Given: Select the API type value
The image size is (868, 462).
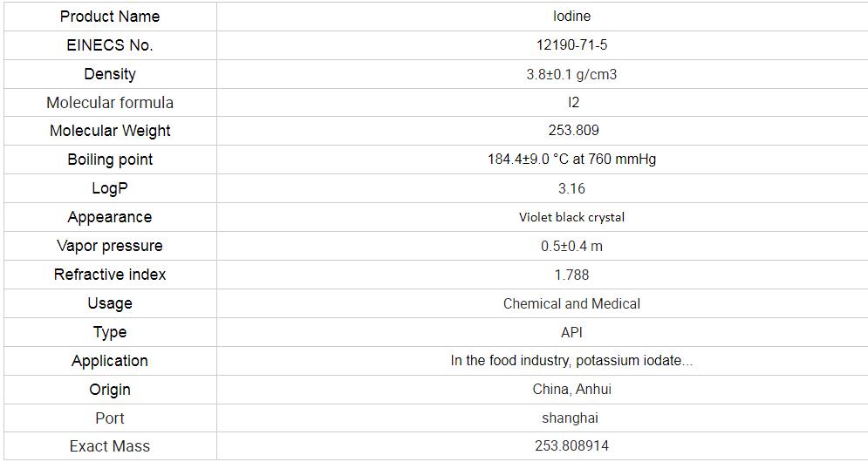Looking at the screenshot, I should click(x=571, y=332).
